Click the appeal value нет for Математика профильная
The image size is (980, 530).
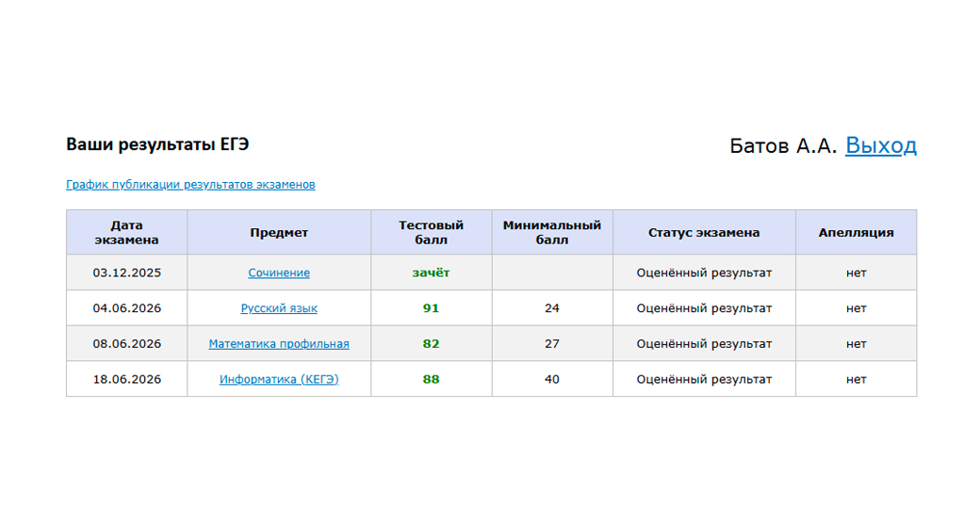(x=857, y=344)
